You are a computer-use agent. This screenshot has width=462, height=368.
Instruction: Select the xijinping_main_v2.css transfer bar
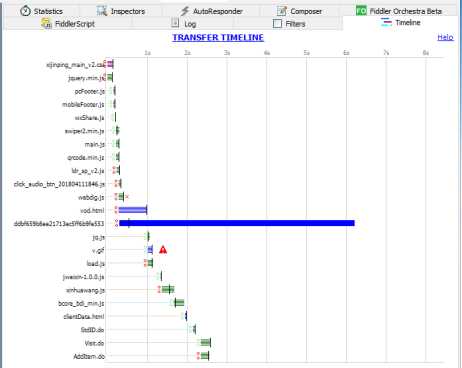pos(110,64)
